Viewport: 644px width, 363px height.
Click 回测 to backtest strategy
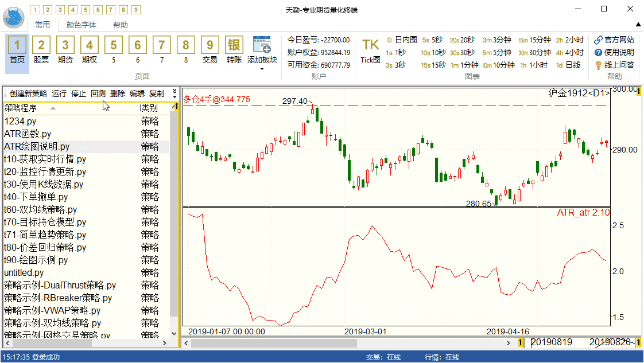click(x=98, y=93)
